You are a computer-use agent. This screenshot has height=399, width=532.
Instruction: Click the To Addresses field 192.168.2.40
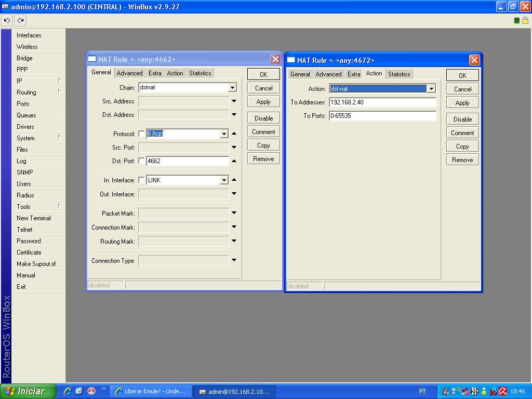382,102
